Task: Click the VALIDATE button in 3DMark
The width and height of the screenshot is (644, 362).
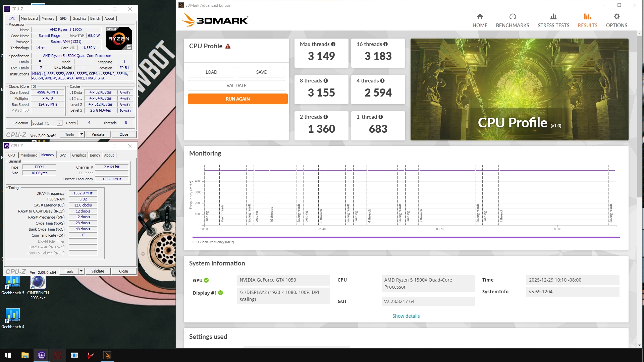Action: [x=236, y=85]
